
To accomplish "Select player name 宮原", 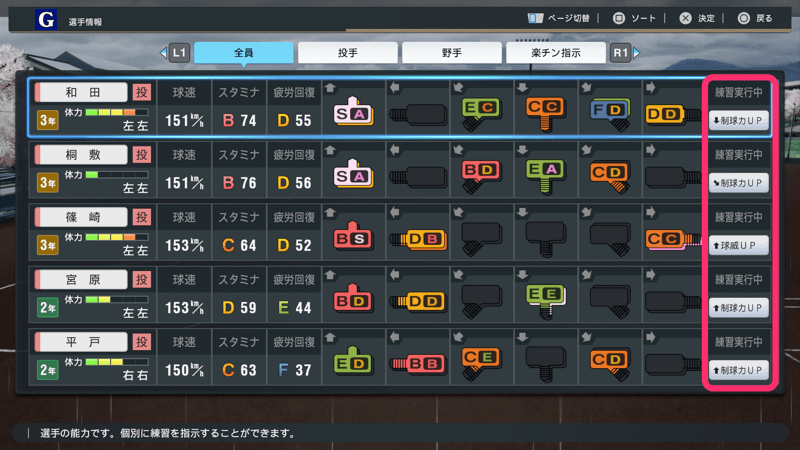I will click(x=83, y=280).
